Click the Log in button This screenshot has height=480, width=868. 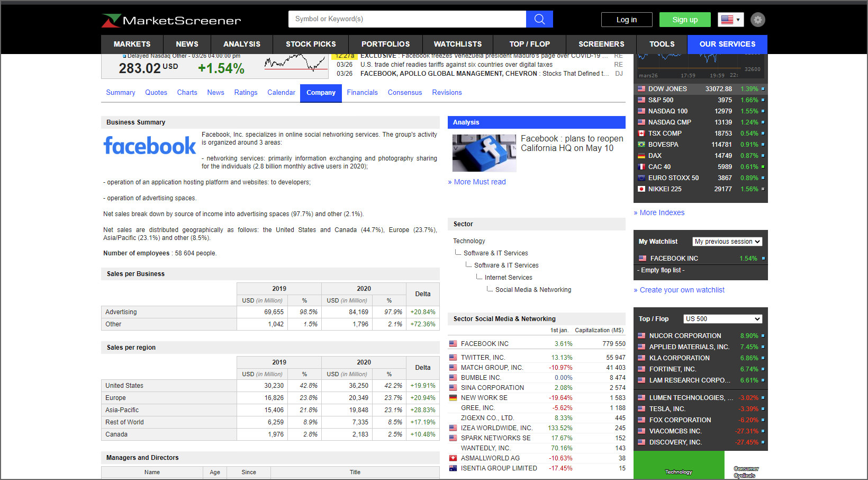(627, 19)
